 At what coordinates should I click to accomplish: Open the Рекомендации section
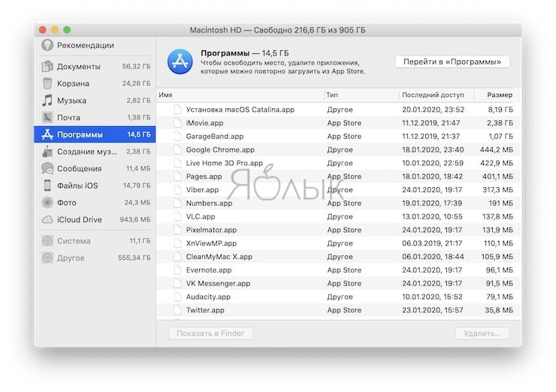point(95,45)
